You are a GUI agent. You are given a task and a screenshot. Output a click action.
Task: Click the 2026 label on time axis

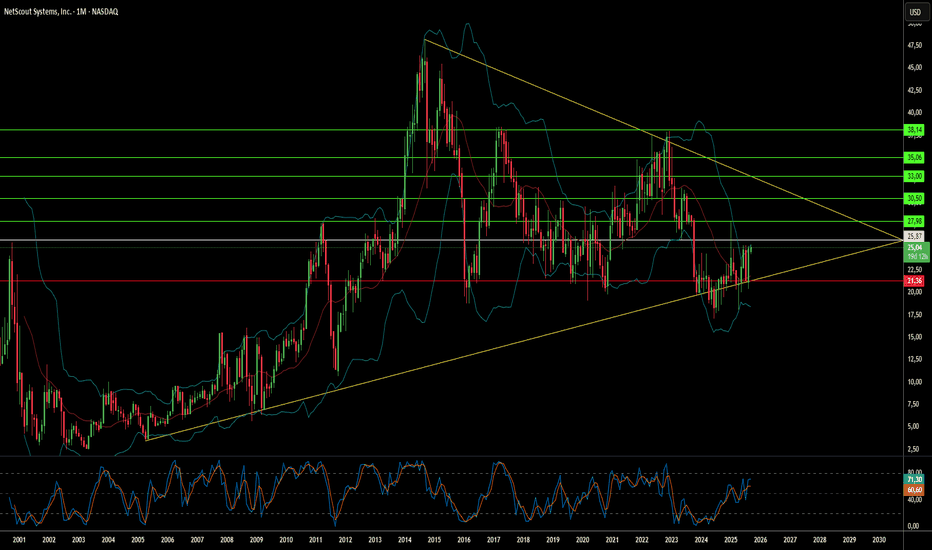click(760, 540)
